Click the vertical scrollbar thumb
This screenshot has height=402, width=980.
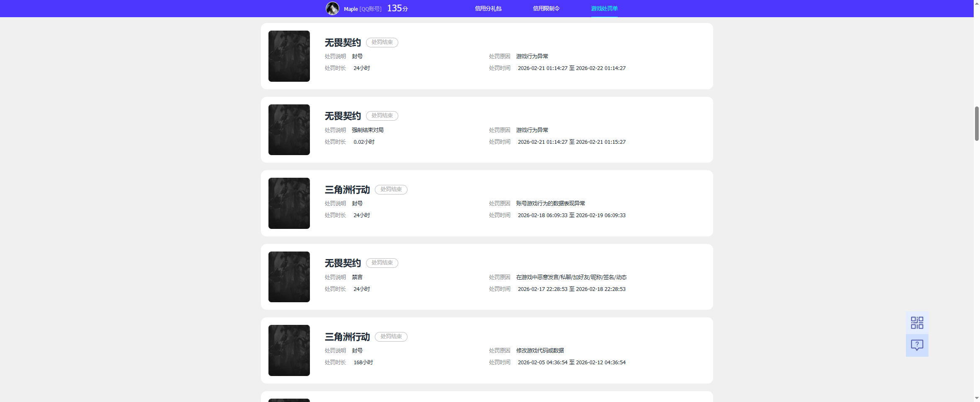(977, 124)
